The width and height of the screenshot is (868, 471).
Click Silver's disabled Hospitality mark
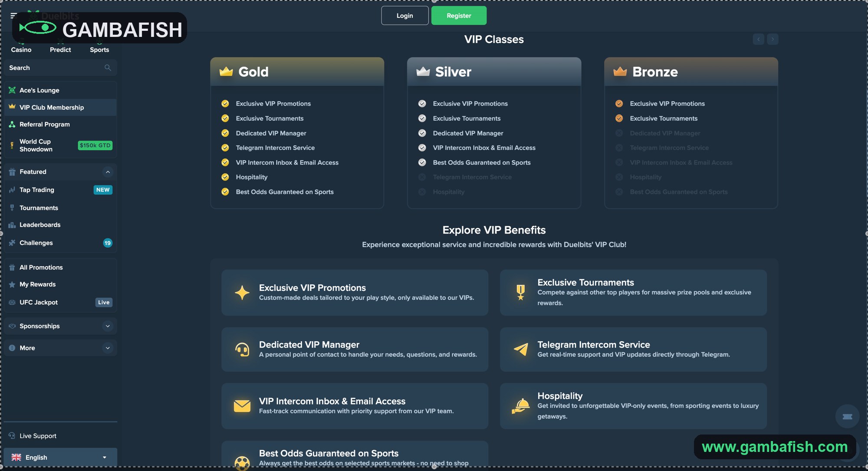(422, 192)
